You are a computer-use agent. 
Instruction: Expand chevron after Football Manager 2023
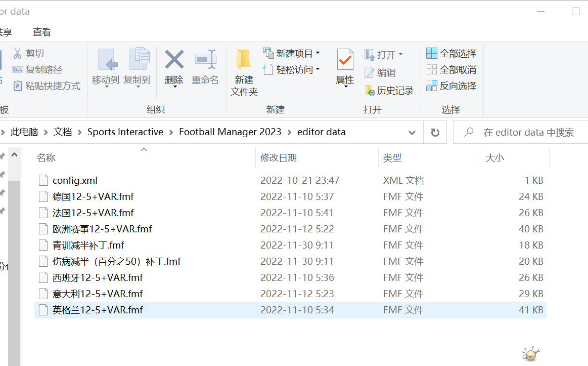[289, 133]
